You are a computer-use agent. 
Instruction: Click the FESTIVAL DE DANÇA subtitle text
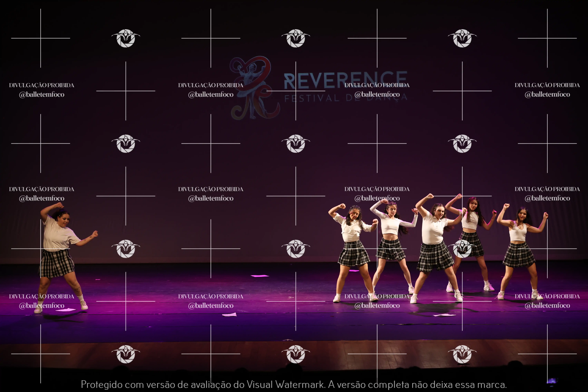[x=318, y=98]
